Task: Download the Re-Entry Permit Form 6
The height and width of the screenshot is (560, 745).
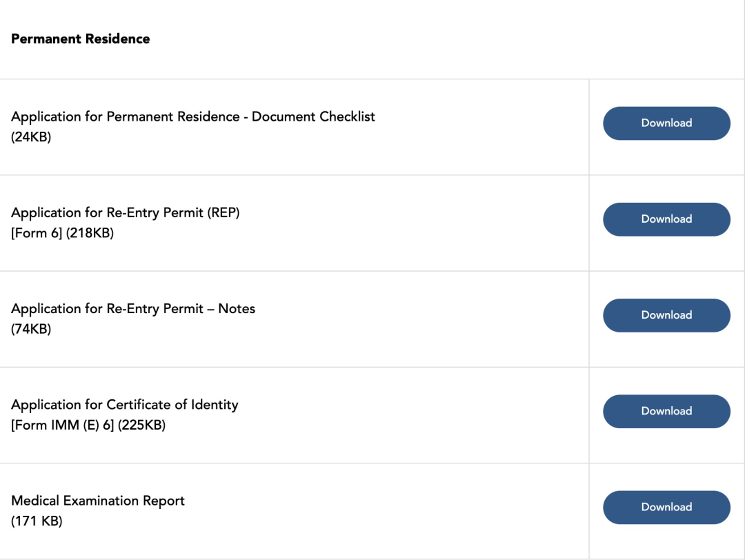Action: click(666, 219)
